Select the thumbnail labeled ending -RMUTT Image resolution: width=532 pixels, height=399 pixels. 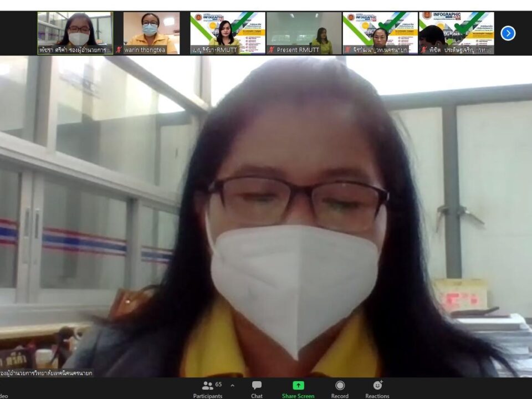(x=228, y=33)
